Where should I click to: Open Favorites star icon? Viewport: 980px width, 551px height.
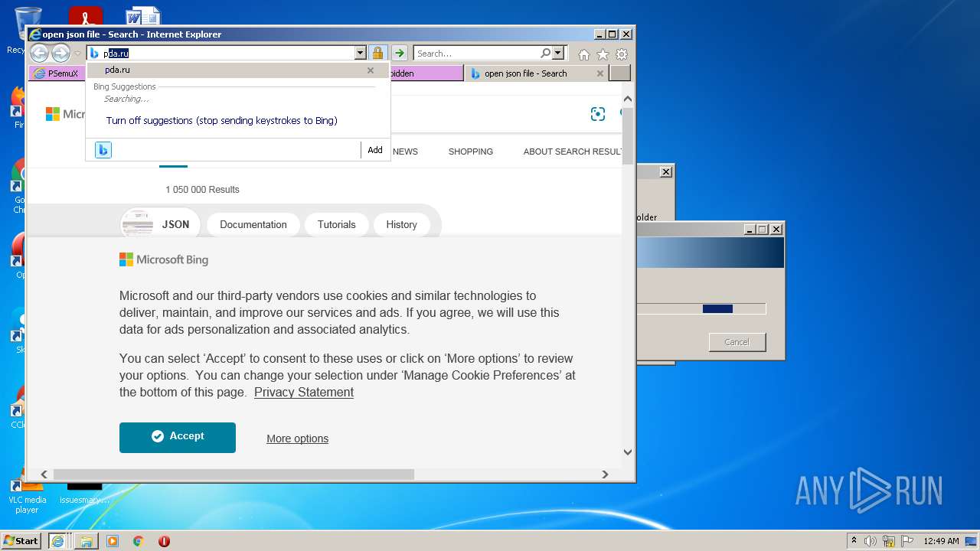click(603, 54)
